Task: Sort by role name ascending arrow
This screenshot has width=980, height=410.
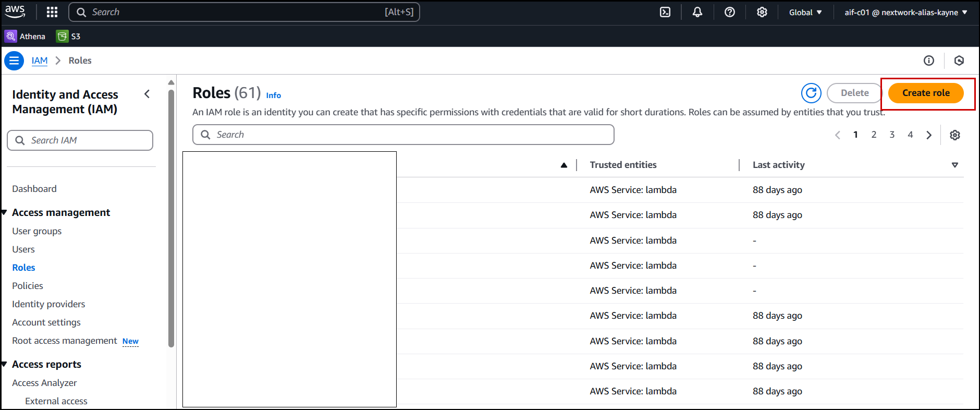Action: [563, 165]
